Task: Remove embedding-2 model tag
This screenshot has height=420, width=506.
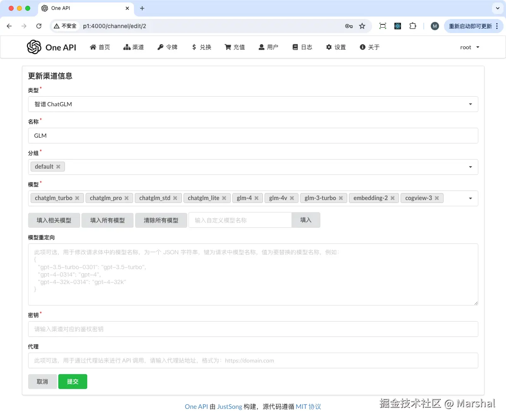Action: [x=392, y=198]
